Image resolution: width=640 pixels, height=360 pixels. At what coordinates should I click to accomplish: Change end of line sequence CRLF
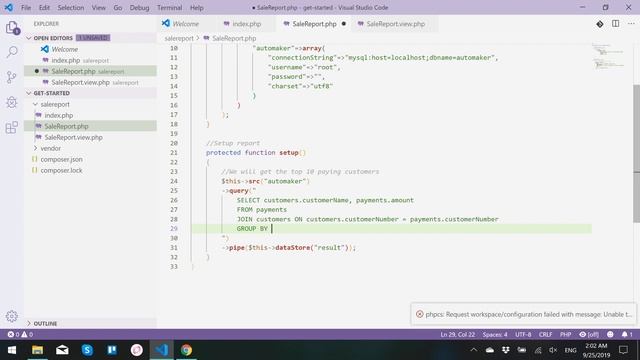(545, 334)
